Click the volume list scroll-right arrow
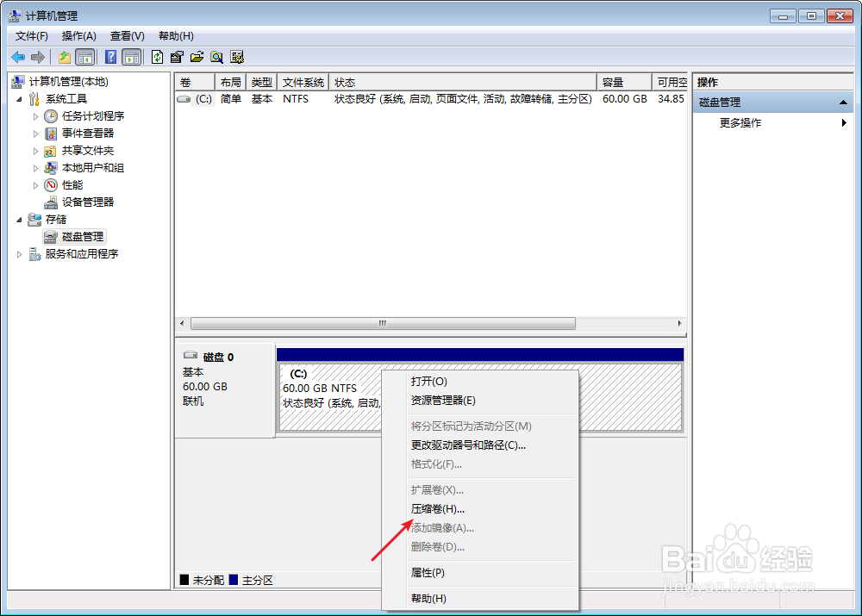This screenshot has height=616, width=862. coord(680,324)
